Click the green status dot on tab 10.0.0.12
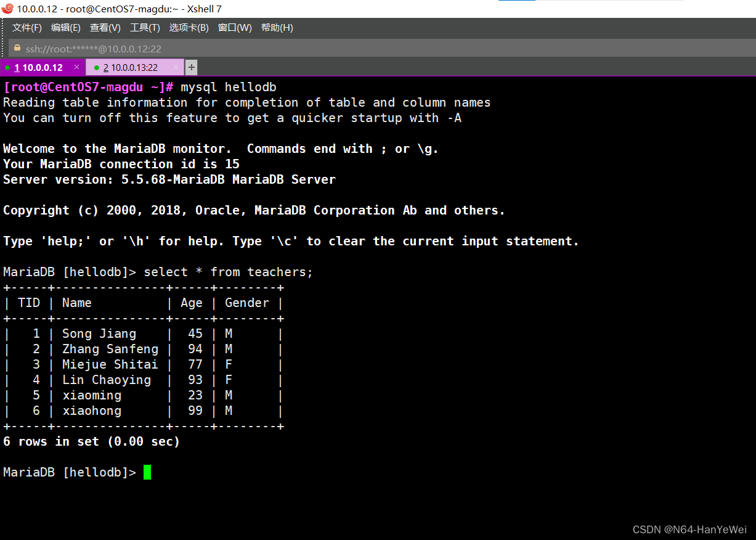The width and height of the screenshot is (756, 540). coord(7,68)
